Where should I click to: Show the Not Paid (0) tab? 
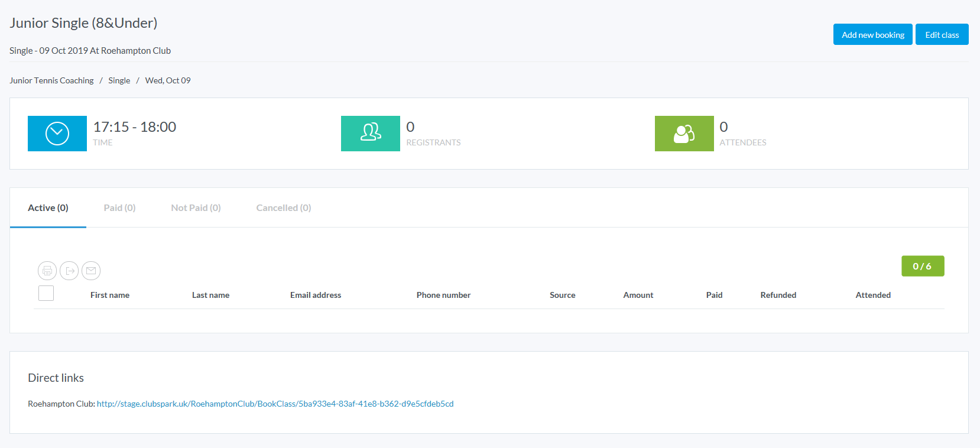coord(196,208)
